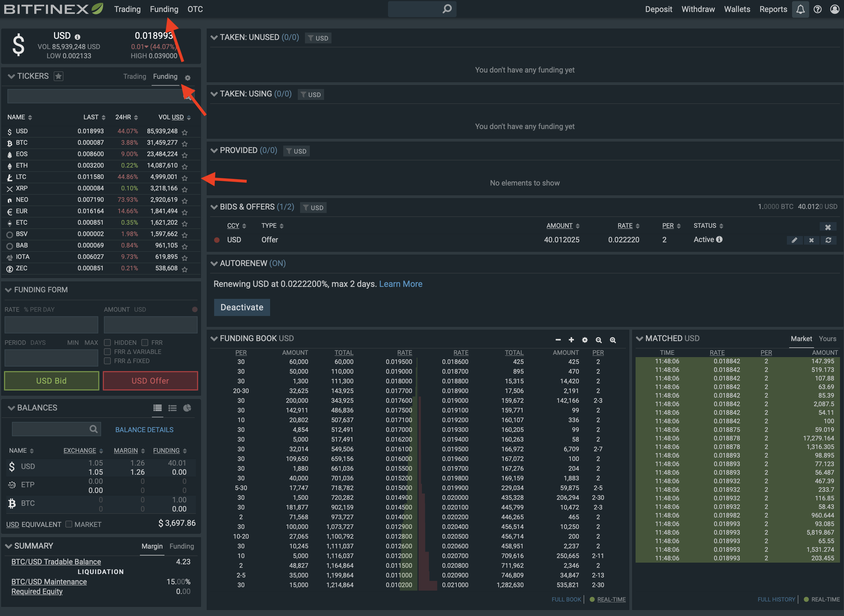Click the rate % per day input
844x616 pixels.
51,325
